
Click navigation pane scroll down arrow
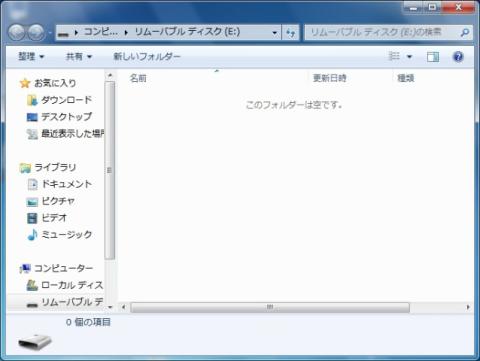point(110,307)
